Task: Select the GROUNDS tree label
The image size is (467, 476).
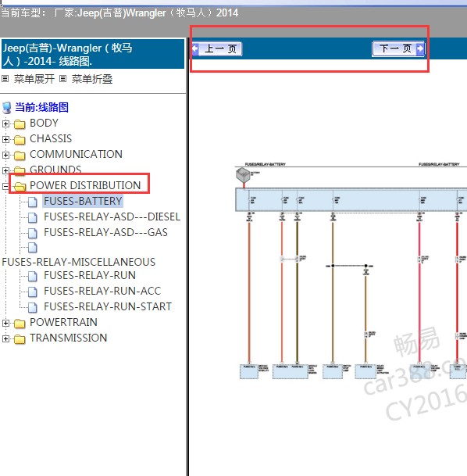Action: (x=55, y=169)
